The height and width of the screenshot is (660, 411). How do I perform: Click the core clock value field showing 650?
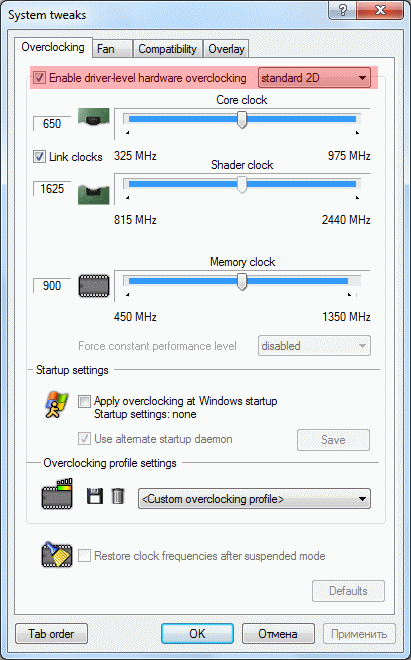point(52,124)
